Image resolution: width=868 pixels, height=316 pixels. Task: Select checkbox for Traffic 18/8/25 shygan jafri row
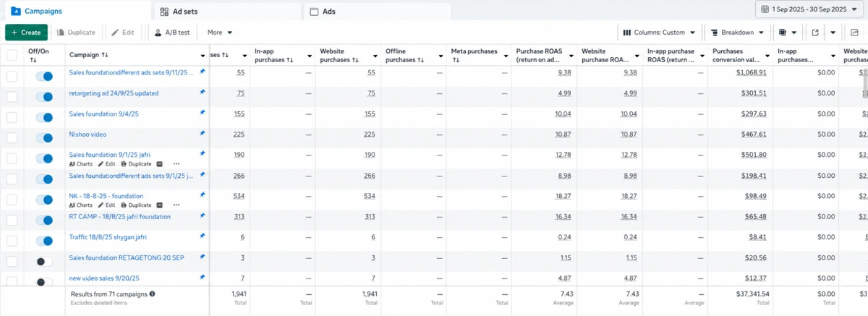pos(12,240)
